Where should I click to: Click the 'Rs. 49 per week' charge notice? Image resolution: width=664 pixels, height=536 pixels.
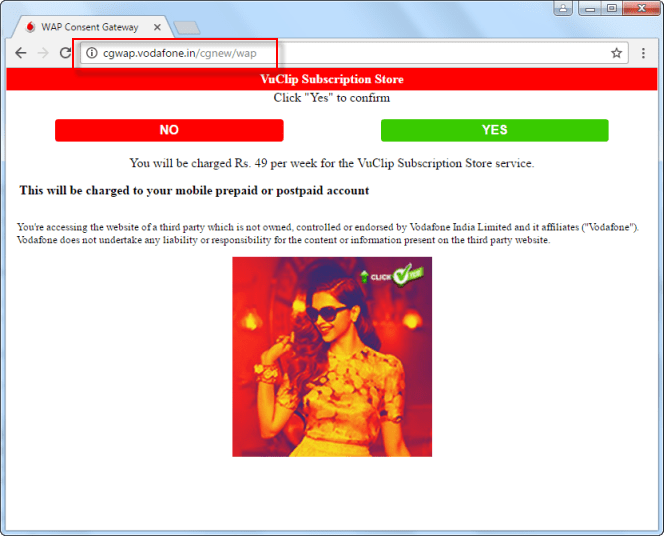[332, 163]
